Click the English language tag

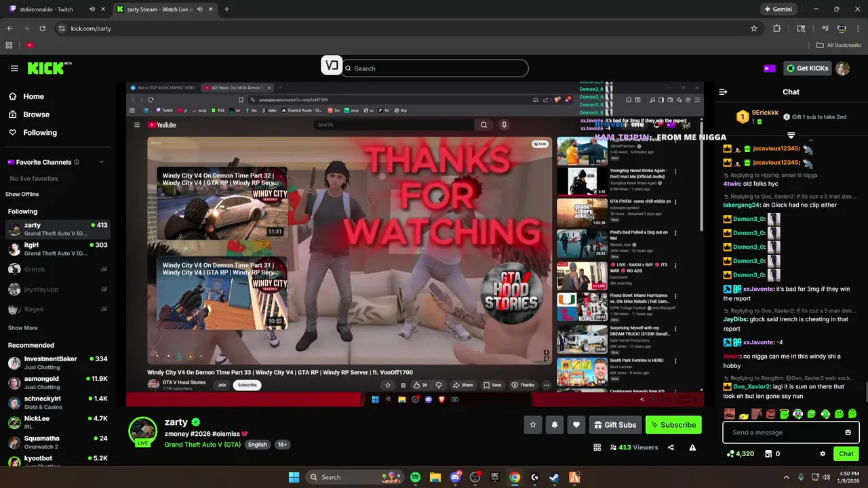[x=257, y=445]
